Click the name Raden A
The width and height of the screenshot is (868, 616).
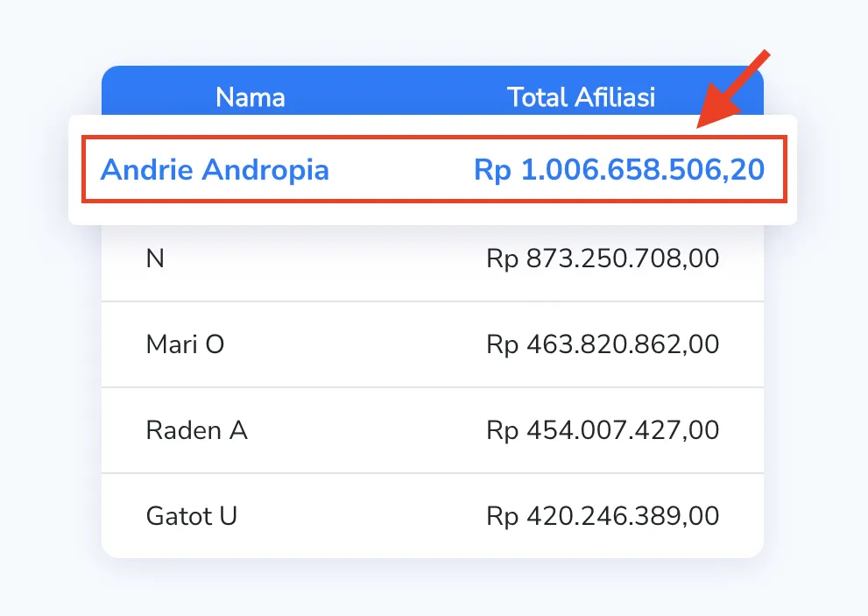(x=196, y=430)
